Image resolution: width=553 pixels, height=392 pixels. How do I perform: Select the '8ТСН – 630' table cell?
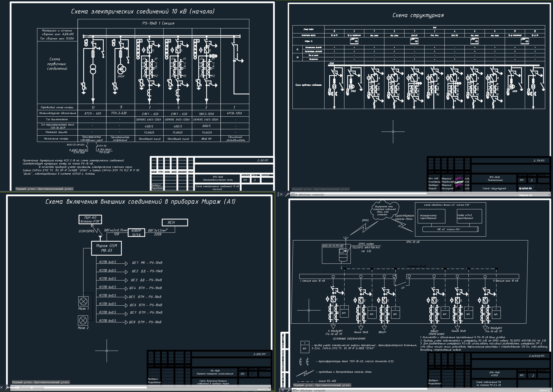click(x=93, y=114)
